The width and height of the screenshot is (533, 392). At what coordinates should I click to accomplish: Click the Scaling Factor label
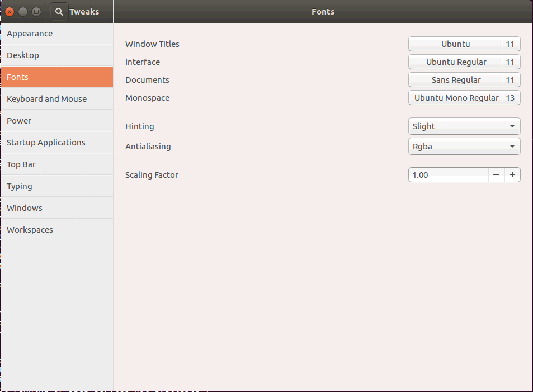[x=152, y=175]
